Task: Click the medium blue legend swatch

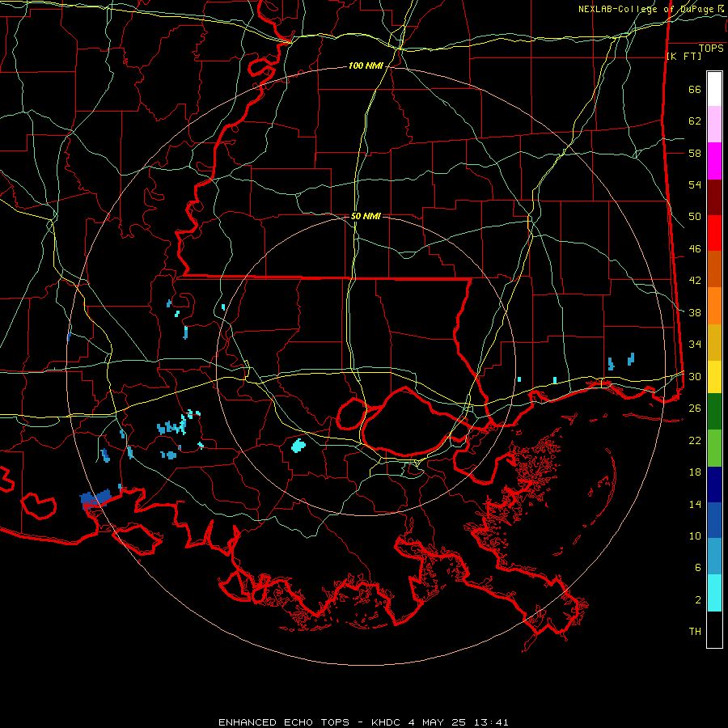Action: (x=714, y=520)
